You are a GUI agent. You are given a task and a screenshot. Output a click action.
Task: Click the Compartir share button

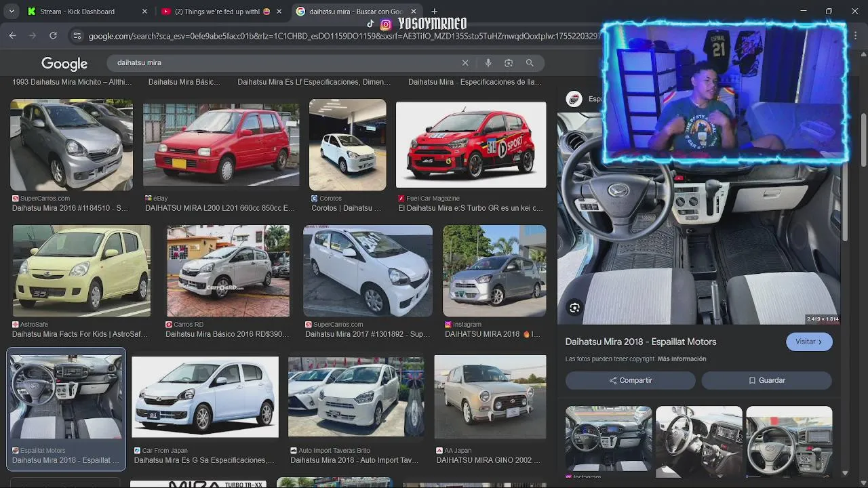coord(630,380)
